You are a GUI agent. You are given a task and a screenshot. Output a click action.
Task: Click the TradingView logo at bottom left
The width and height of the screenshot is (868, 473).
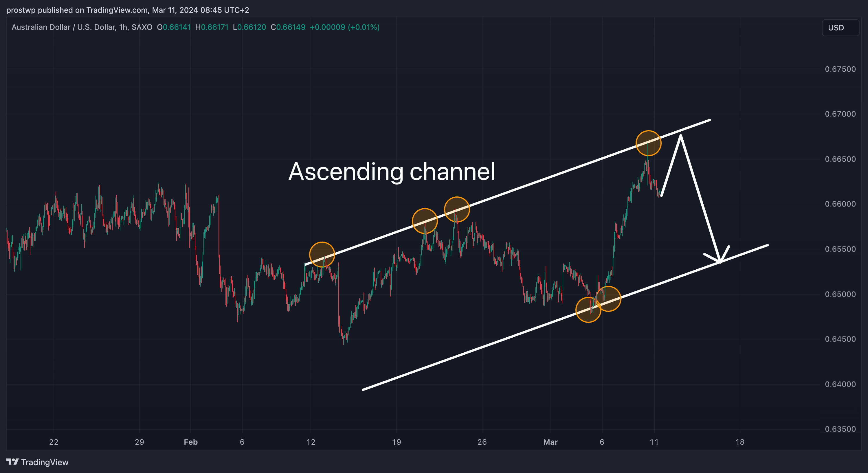37,462
